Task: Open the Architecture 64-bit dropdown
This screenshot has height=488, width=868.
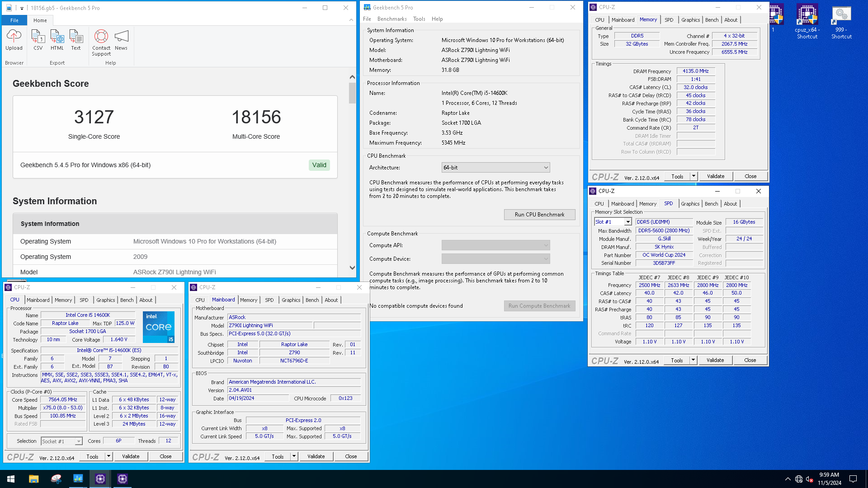Action: pos(495,168)
